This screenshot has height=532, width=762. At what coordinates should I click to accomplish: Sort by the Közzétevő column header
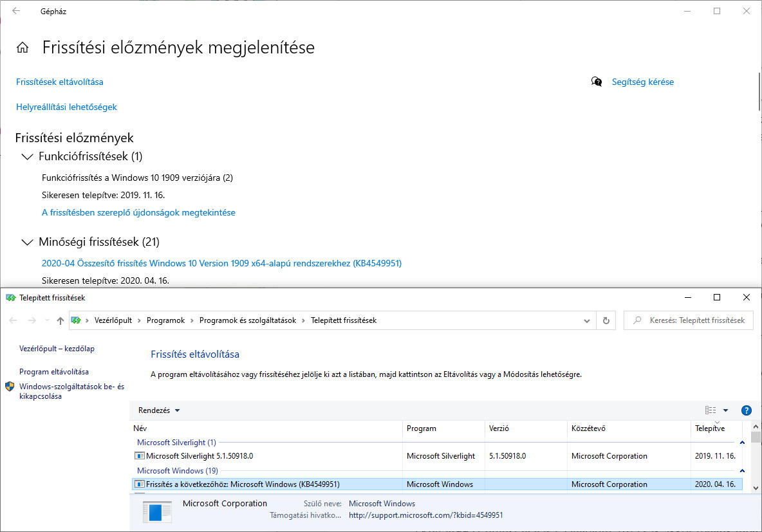[x=629, y=428]
